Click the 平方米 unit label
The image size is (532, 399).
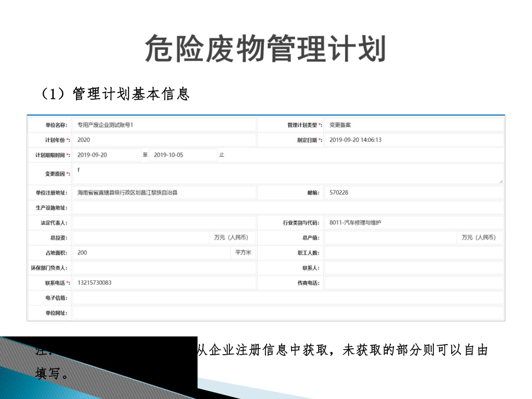click(243, 253)
